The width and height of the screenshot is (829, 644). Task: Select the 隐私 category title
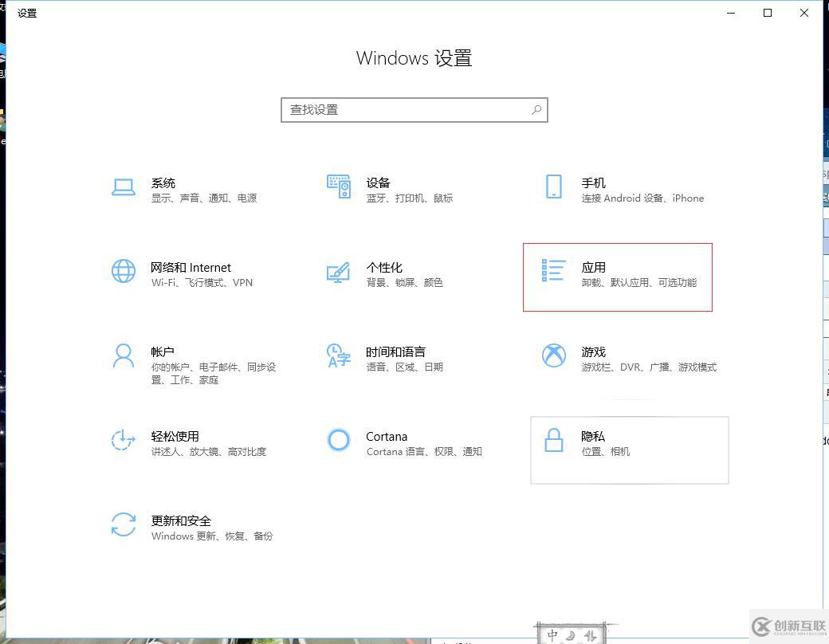click(x=593, y=436)
